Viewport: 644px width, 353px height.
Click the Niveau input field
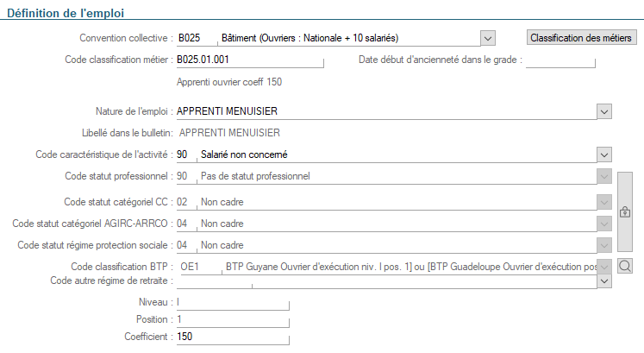[x=233, y=302]
